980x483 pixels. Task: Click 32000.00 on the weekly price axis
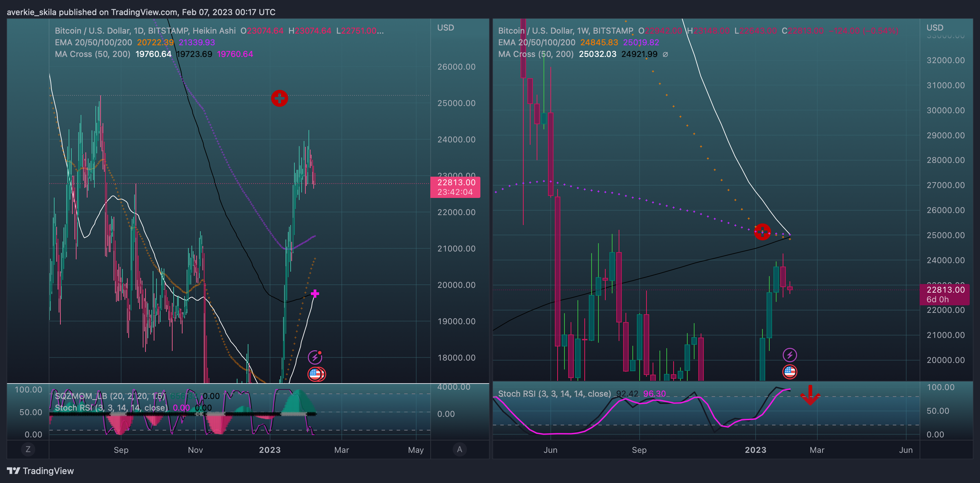(x=945, y=60)
